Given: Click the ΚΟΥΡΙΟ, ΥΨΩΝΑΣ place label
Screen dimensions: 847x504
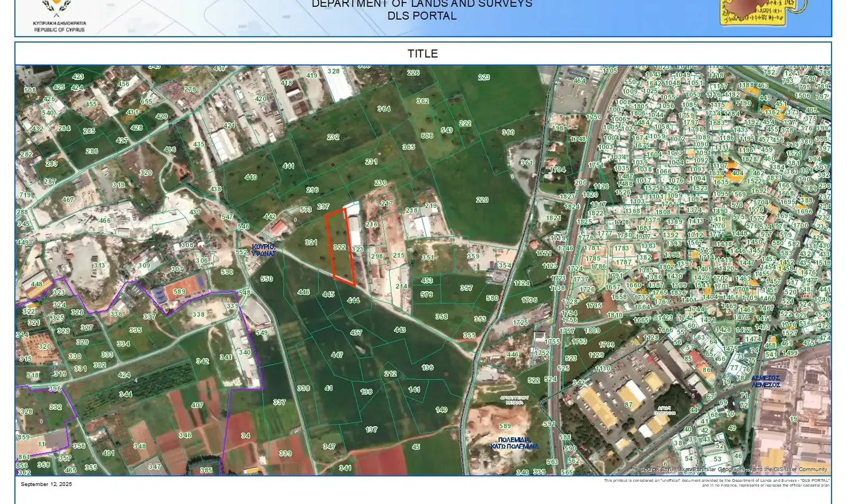Looking at the screenshot, I should point(264,250).
